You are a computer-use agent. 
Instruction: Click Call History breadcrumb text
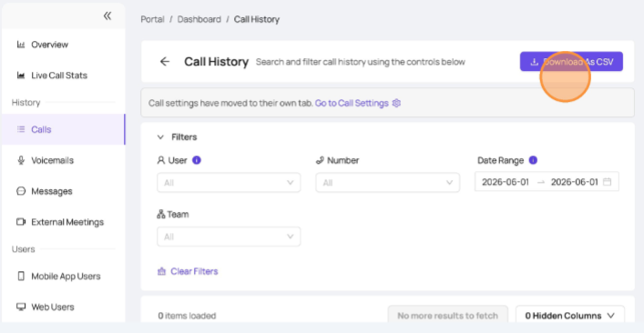click(x=257, y=19)
